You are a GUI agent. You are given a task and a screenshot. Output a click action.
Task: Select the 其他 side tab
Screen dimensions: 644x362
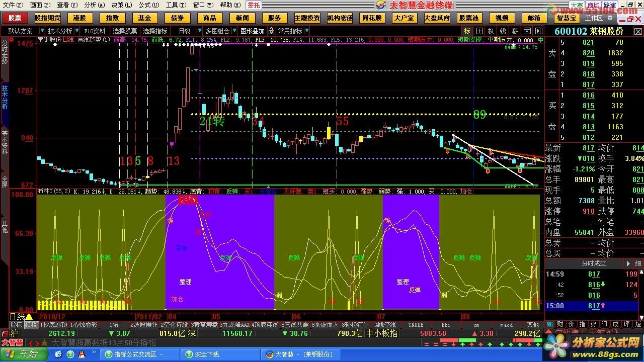pos(5,226)
